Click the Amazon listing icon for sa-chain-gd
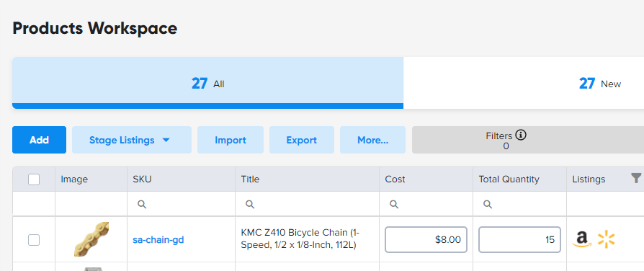This screenshot has height=271, width=644. click(x=582, y=239)
